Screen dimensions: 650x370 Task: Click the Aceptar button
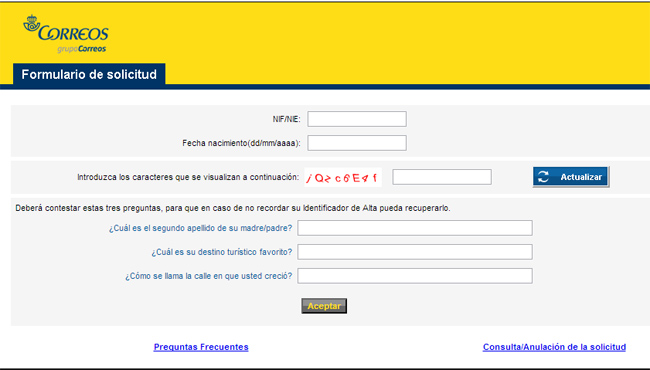click(324, 306)
